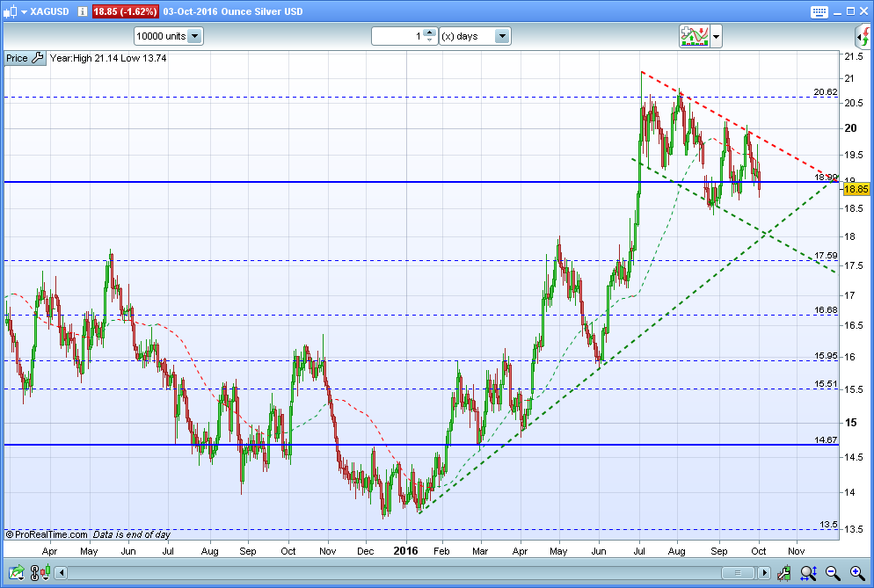Open the on-screen keyboard shortcuts icon

pyautogui.click(x=819, y=11)
